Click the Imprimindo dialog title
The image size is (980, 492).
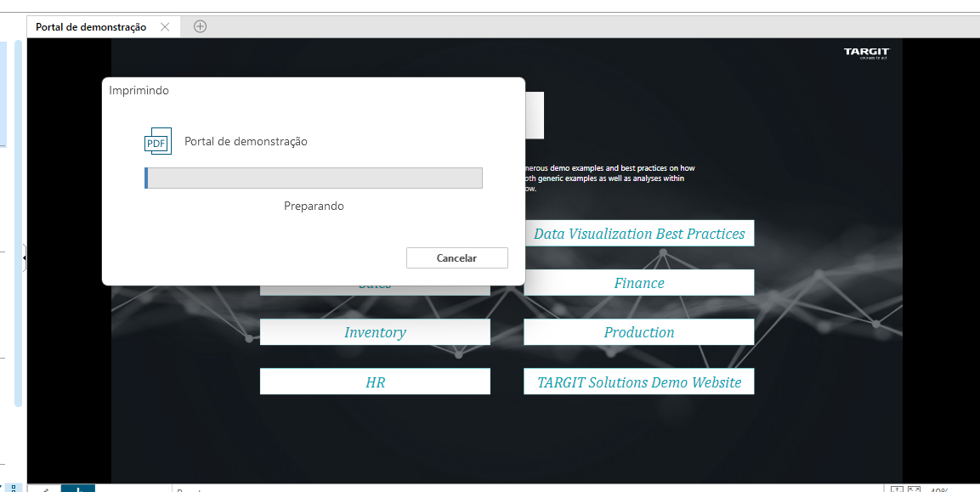(139, 91)
